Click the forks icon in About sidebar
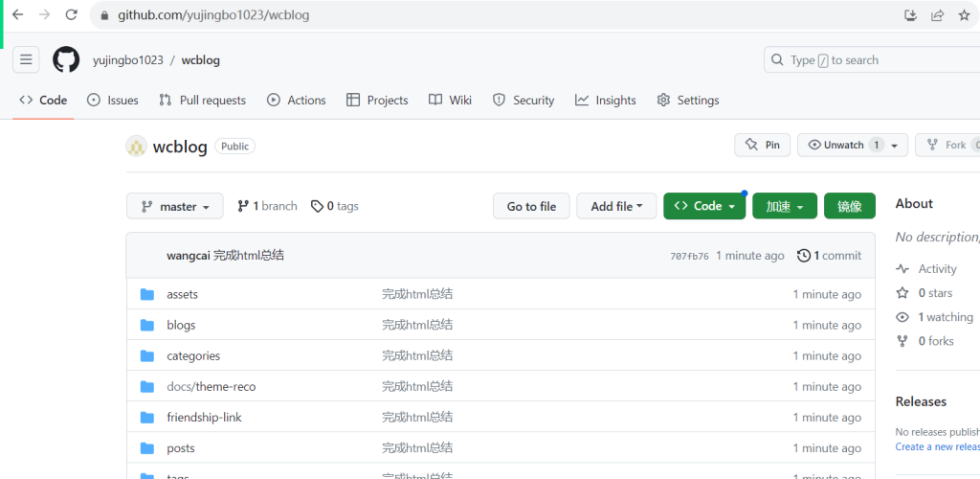The image size is (980, 479). pos(902,341)
